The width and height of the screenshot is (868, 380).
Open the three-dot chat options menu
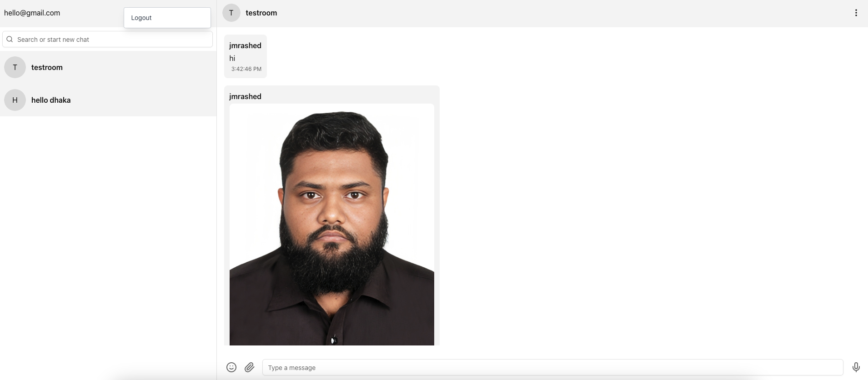[x=856, y=13]
